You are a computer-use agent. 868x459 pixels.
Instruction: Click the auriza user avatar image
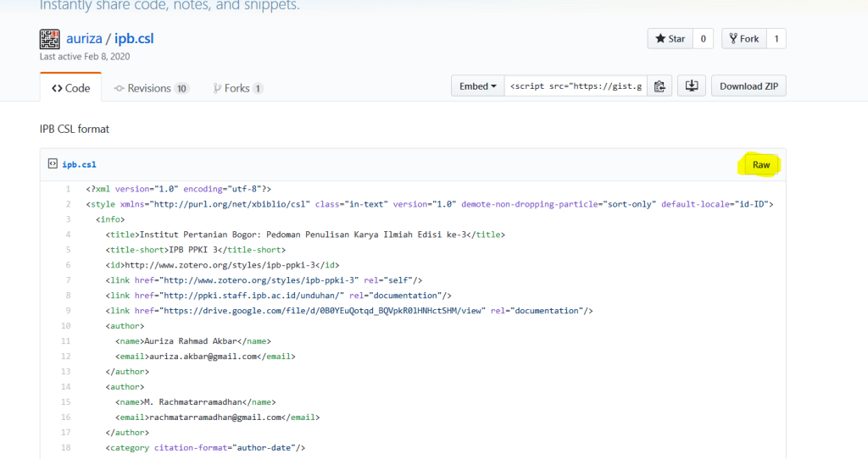tap(50, 39)
